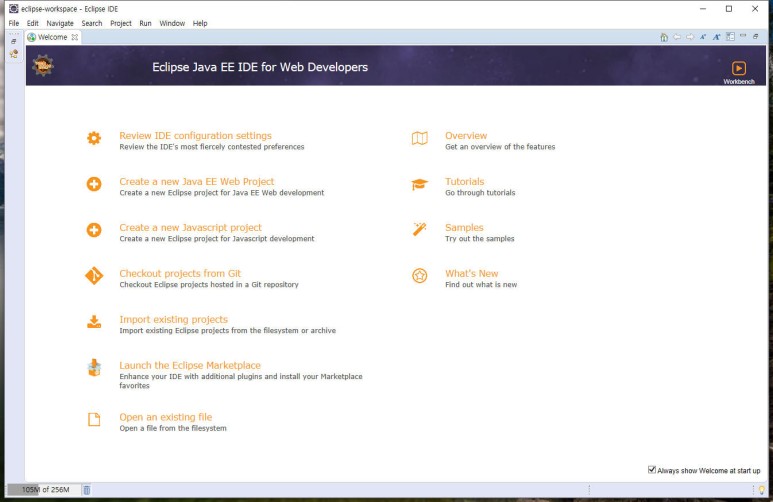The height and width of the screenshot is (502, 773).
Task: Click the lightbulb tip icon in status bar
Action: [762, 490]
